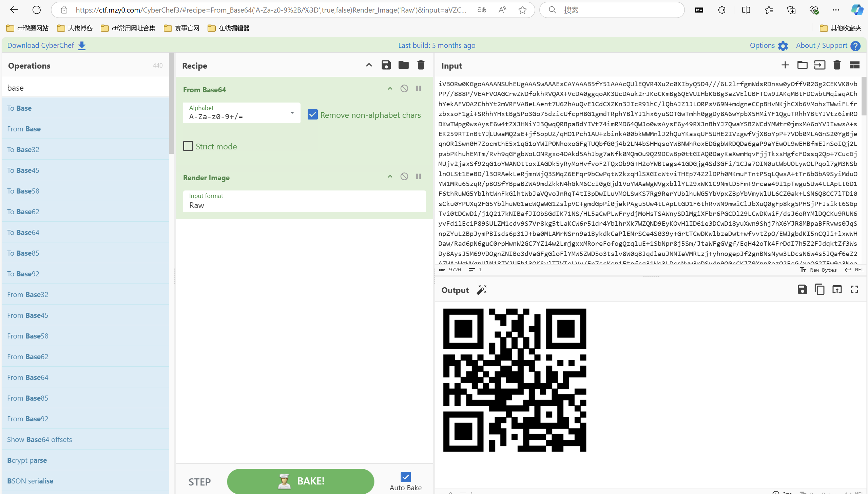
Task: Open input Raw Bytes encoding selector
Action: [x=818, y=270]
